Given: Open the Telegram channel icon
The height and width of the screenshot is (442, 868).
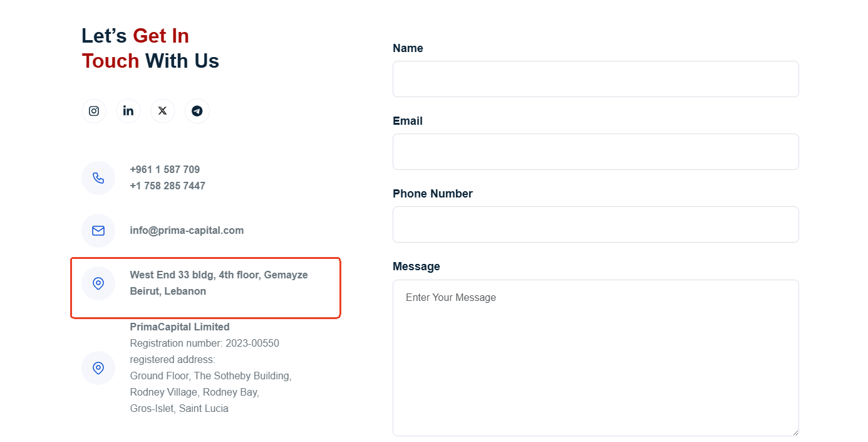Looking at the screenshot, I should coord(197,111).
